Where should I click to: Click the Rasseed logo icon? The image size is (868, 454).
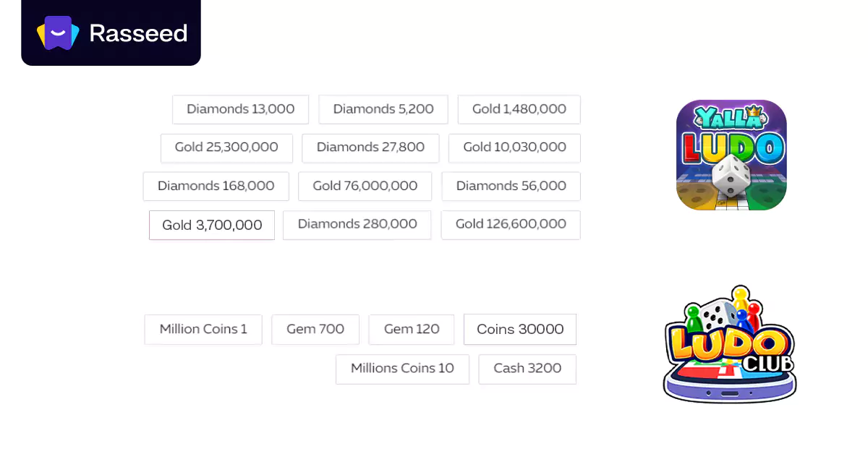58,33
